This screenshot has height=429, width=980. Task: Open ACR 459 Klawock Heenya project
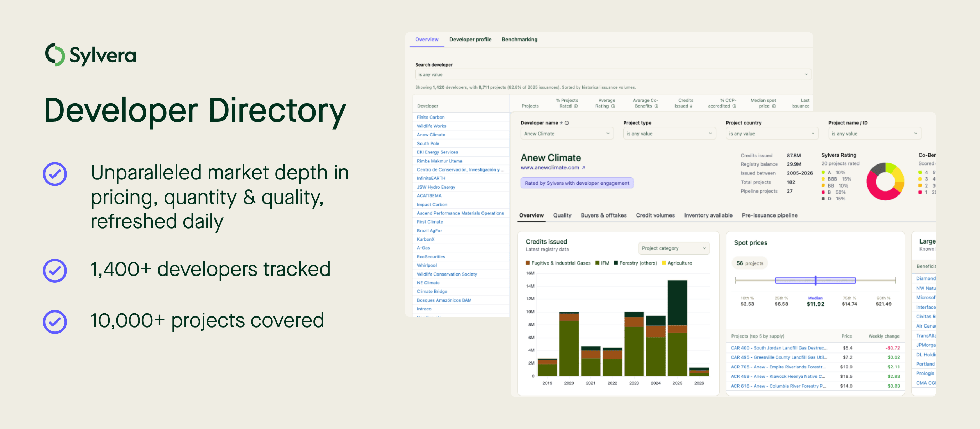778,377
